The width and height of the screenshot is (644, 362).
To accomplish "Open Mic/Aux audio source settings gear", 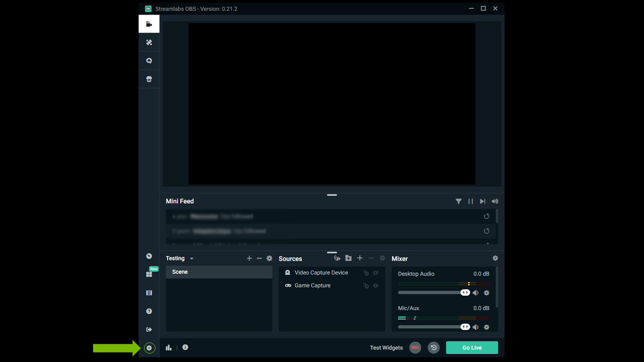I will (487, 327).
